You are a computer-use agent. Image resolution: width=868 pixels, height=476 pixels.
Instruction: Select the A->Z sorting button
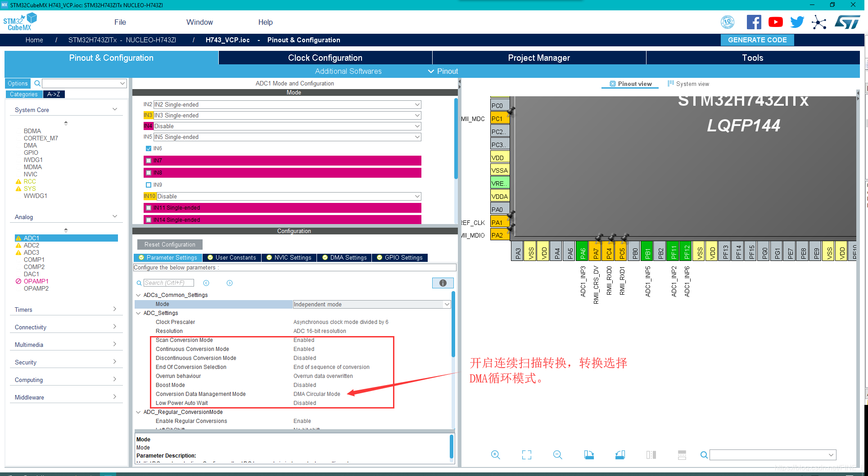[x=54, y=94]
